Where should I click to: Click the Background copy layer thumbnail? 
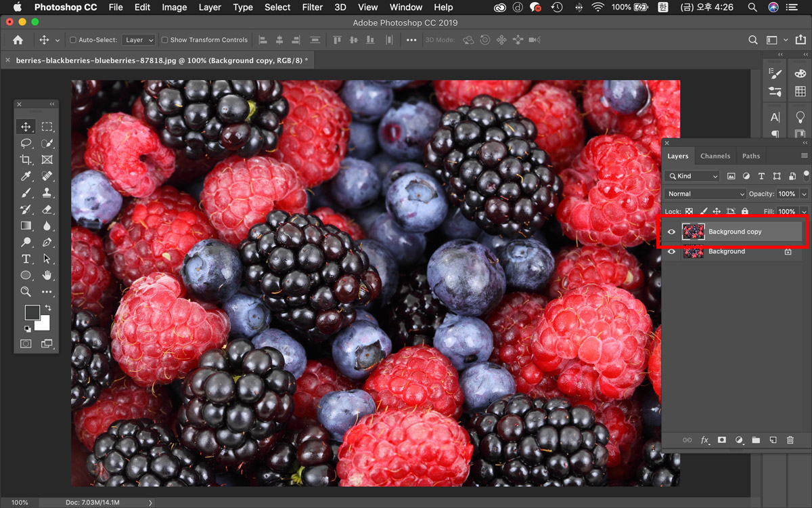[693, 232]
